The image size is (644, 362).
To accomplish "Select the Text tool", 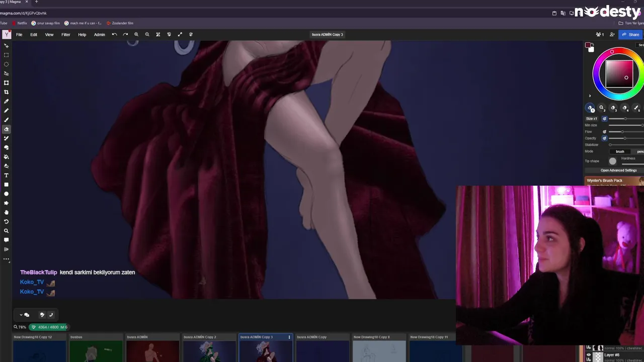I will (x=7, y=175).
